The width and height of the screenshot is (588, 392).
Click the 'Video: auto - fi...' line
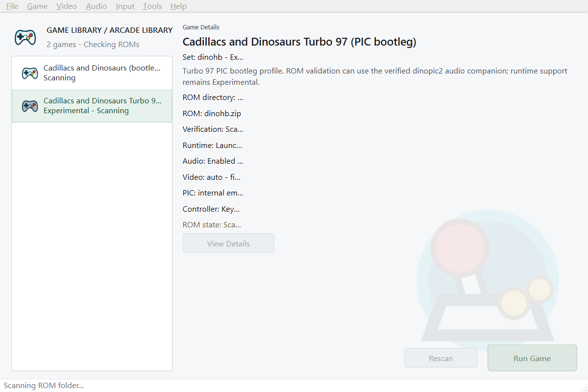[x=212, y=177]
